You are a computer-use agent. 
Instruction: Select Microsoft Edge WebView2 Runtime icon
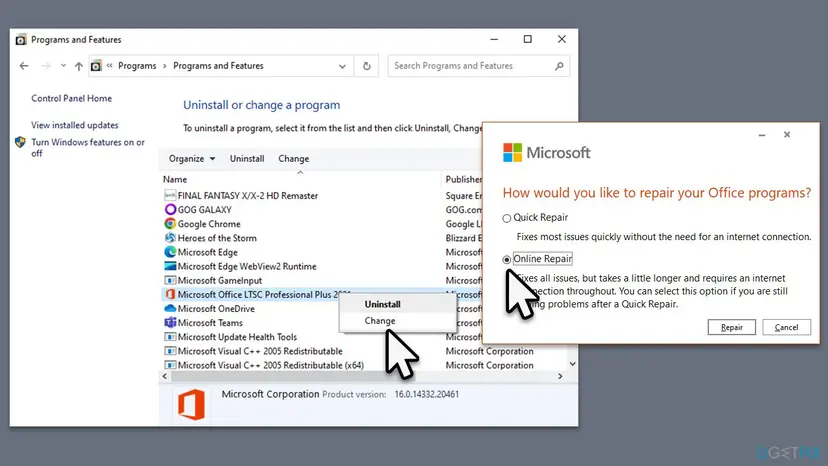[170, 266]
